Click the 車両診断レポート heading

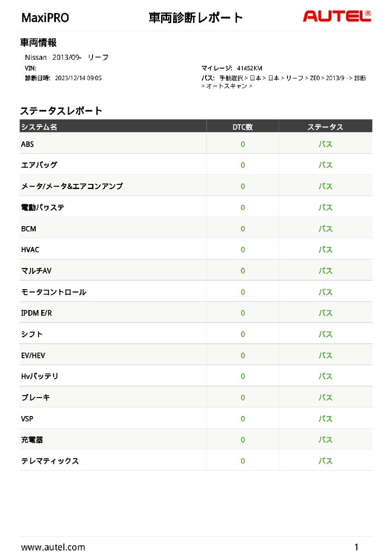(x=195, y=18)
